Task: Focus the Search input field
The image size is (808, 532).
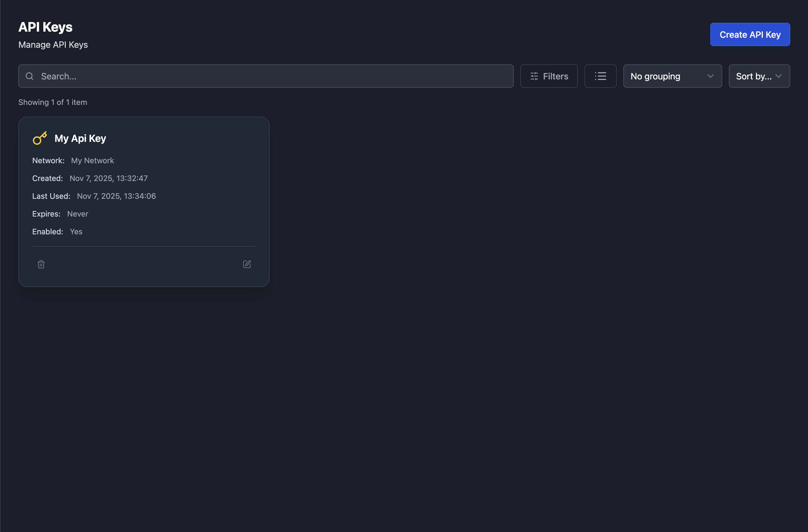Action: coord(266,76)
